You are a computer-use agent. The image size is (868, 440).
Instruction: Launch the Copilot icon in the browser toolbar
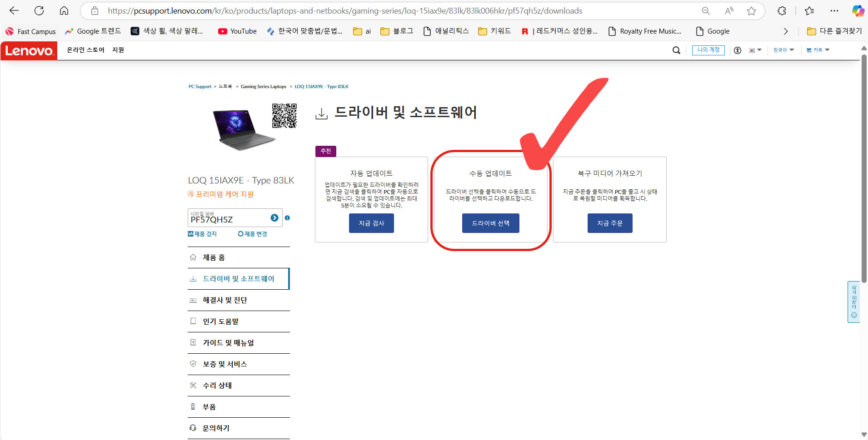point(858,11)
